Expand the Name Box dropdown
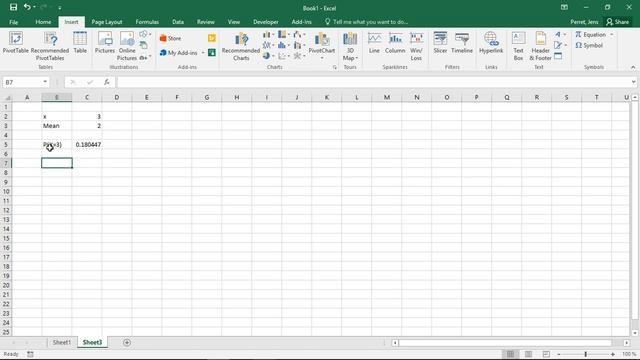This screenshot has width=640, height=360. (x=45, y=82)
